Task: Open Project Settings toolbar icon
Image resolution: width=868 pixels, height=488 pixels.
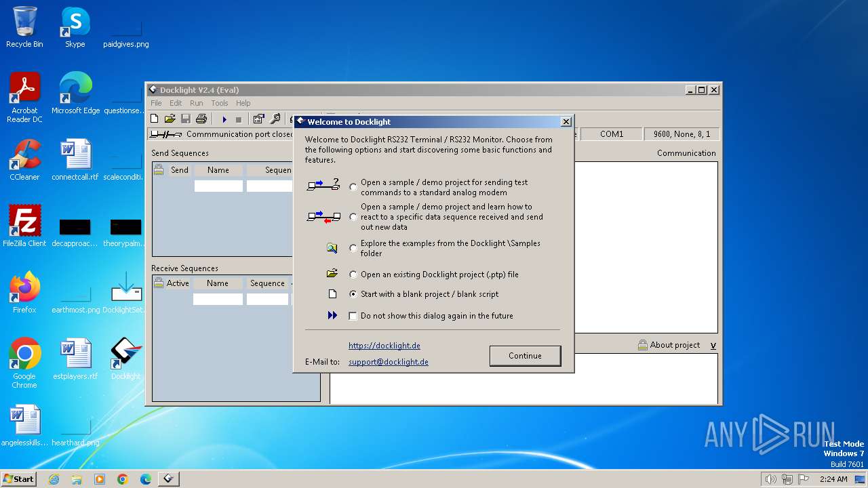Action: [x=258, y=119]
